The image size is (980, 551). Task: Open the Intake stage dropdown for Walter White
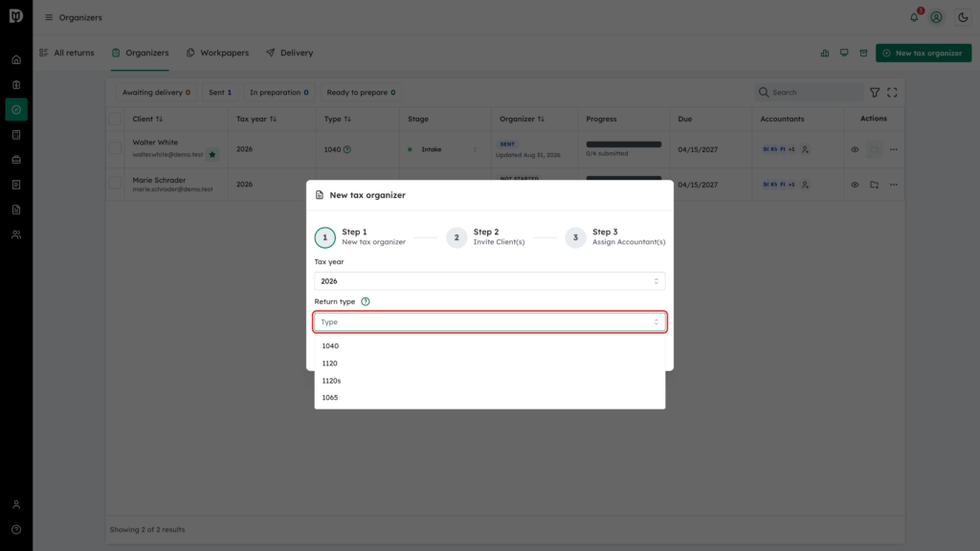coord(442,149)
